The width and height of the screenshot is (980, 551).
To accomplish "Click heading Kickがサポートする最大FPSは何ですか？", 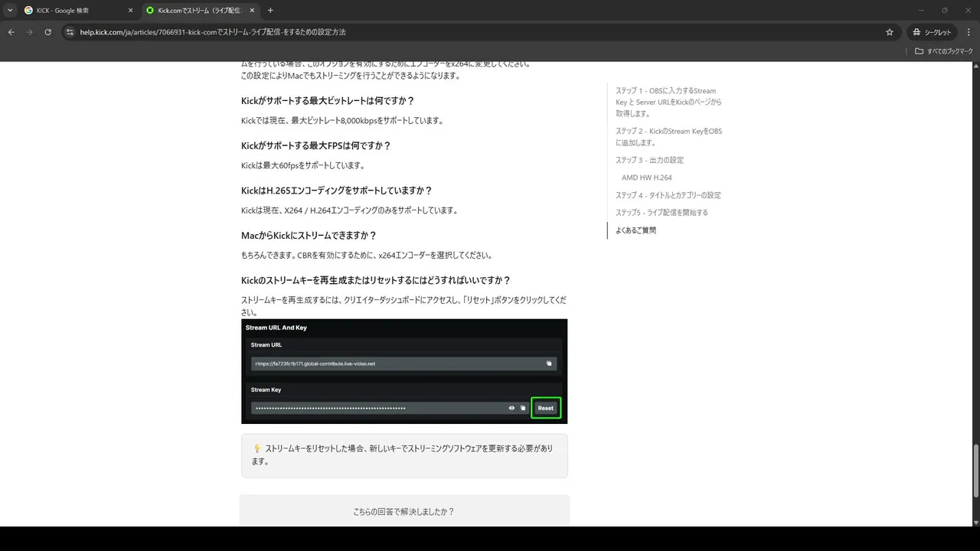I will [316, 145].
